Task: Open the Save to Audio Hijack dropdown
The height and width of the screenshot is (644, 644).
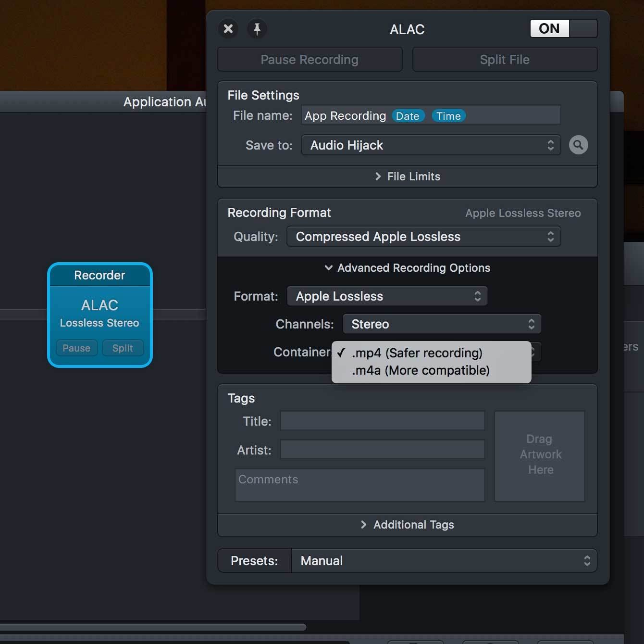Action: coord(431,145)
